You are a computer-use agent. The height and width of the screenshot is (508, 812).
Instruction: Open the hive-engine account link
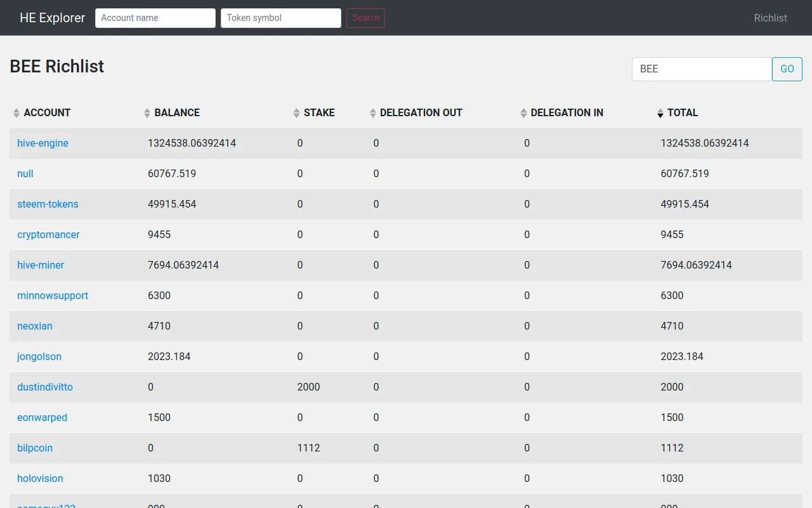[43, 144]
